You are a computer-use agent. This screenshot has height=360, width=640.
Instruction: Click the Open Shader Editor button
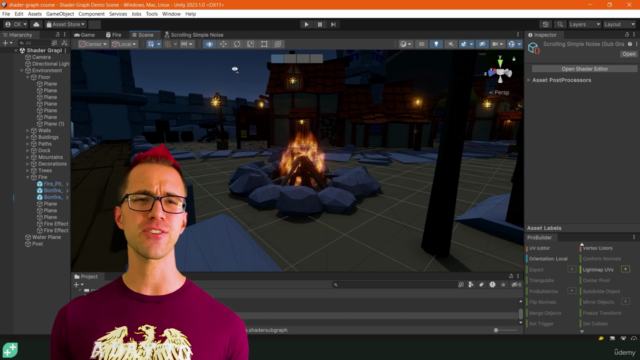pyautogui.click(x=584, y=69)
